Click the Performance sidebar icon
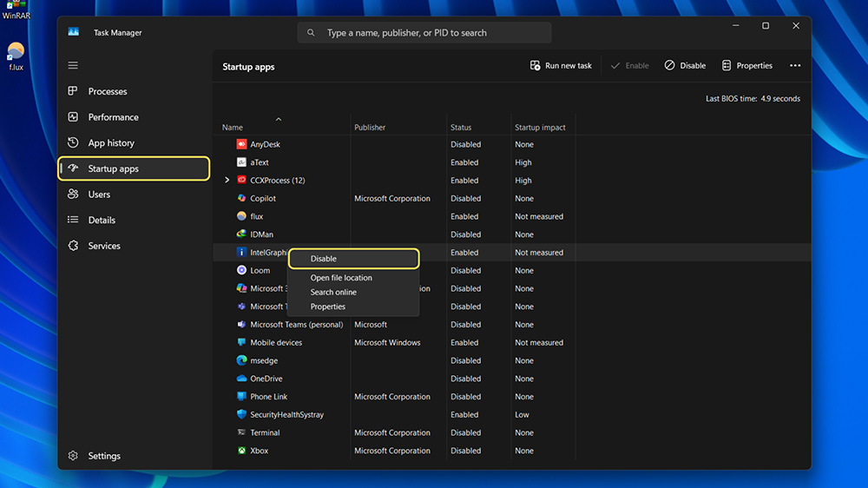The image size is (868, 488). (73, 117)
